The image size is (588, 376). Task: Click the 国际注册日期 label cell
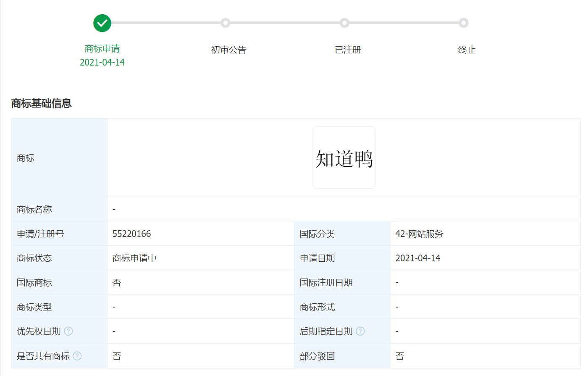tap(342, 282)
